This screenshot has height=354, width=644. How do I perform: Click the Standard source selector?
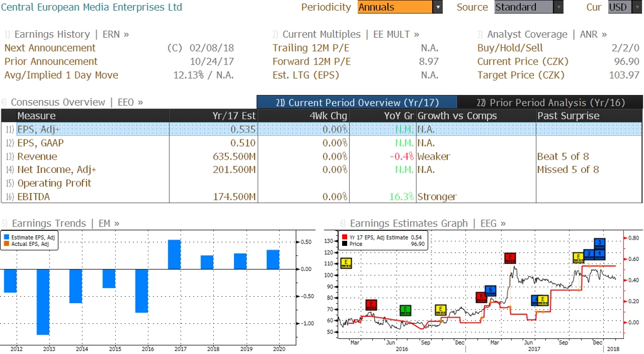tap(524, 7)
